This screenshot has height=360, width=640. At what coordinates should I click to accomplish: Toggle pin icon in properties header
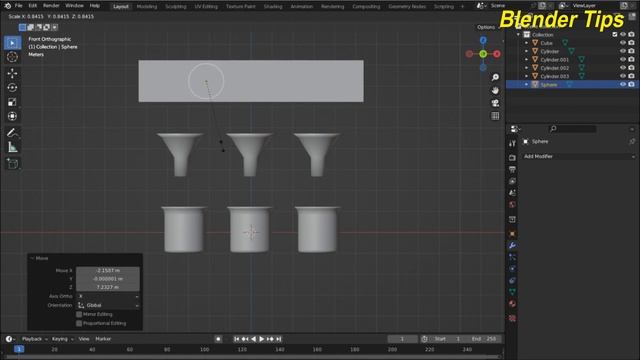click(632, 141)
